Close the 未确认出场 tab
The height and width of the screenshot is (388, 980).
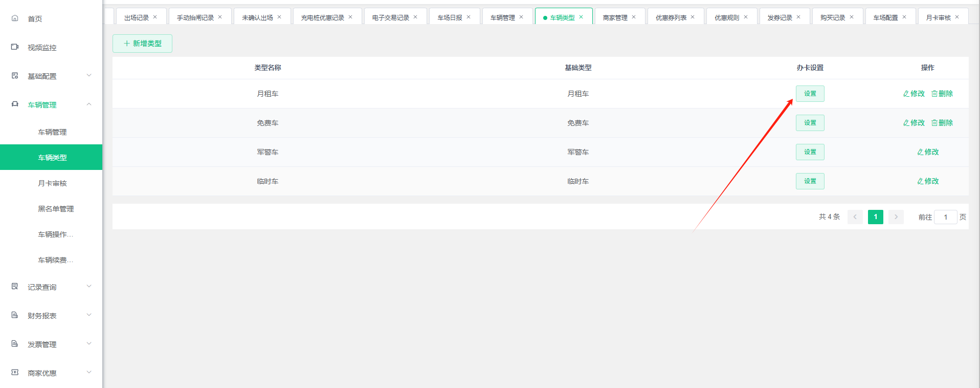[x=279, y=17]
